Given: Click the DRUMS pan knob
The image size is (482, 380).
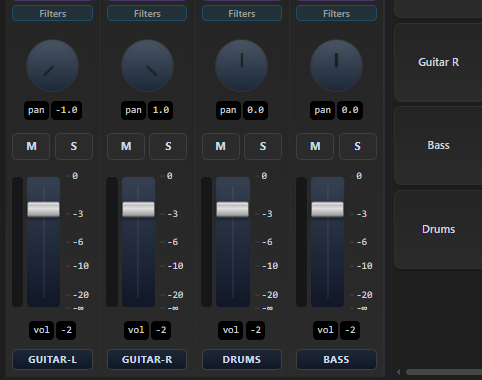Looking at the screenshot, I should [241, 66].
